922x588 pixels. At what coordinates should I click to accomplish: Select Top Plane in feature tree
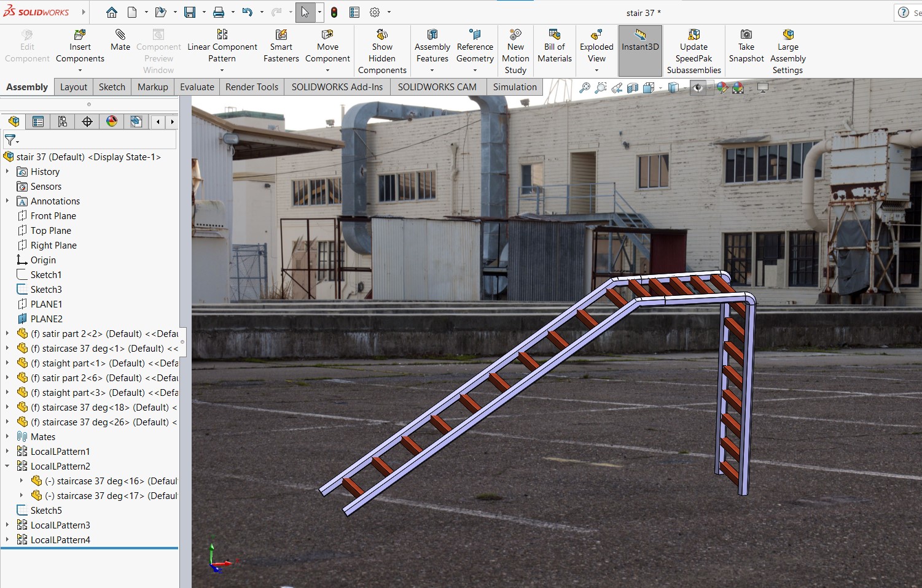pos(50,231)
